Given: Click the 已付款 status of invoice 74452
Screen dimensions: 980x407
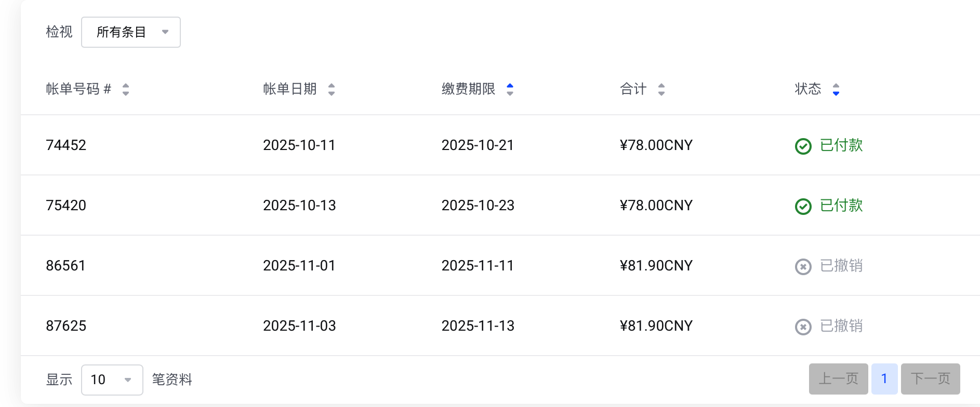Looking at the screenshot, I should pyautogui.click(x=841, y=145).
